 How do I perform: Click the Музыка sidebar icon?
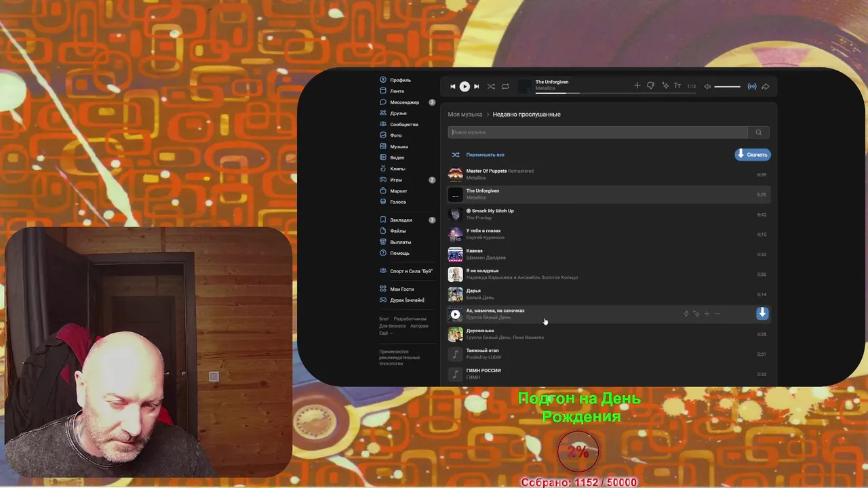pos(383,146)
